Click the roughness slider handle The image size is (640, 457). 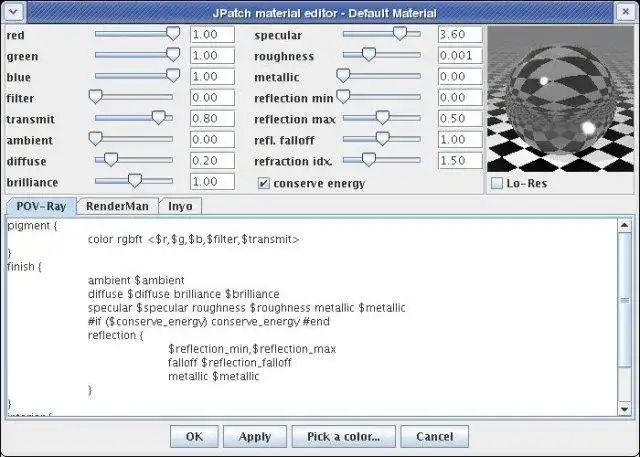tap(369, 55)
